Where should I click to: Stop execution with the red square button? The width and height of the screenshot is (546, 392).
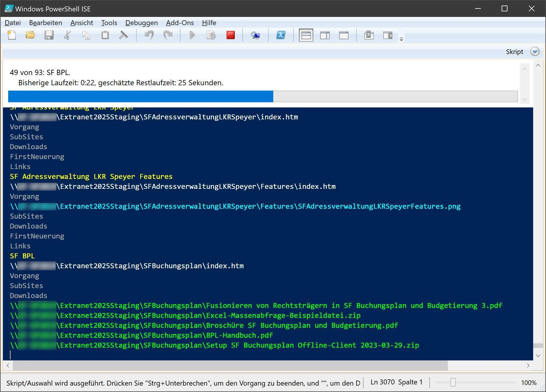[231, 35]
